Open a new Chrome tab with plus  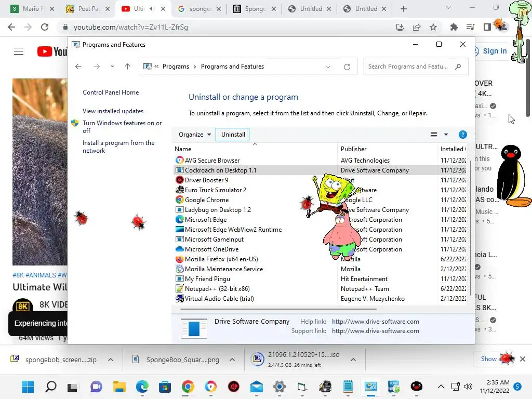click(403, 9)
